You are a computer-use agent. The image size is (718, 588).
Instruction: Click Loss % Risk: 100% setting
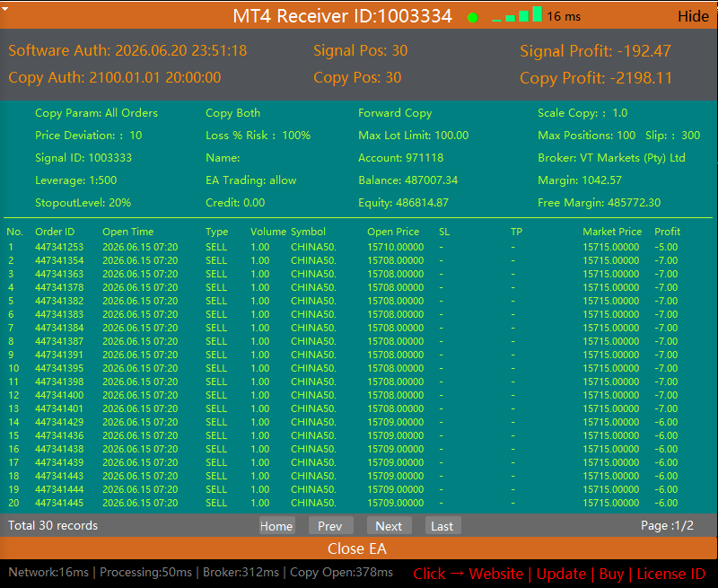click(258, 136)
